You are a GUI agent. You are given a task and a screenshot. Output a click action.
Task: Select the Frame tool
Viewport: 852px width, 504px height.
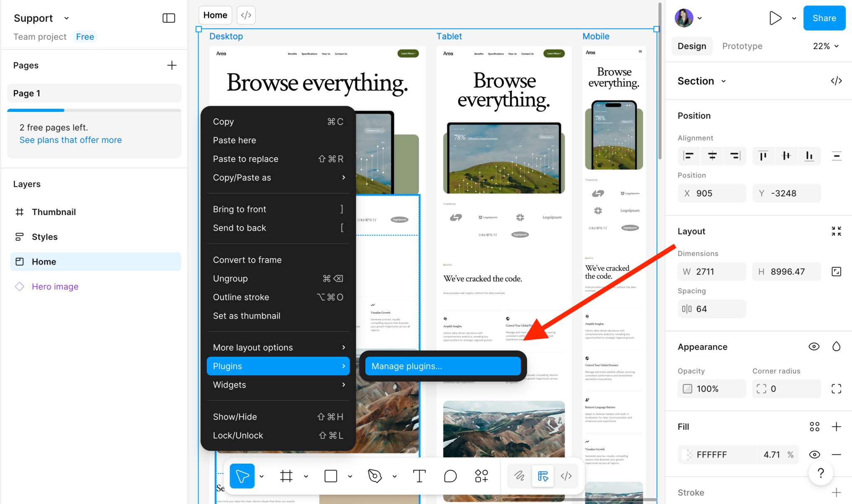[x=286, y=476]
